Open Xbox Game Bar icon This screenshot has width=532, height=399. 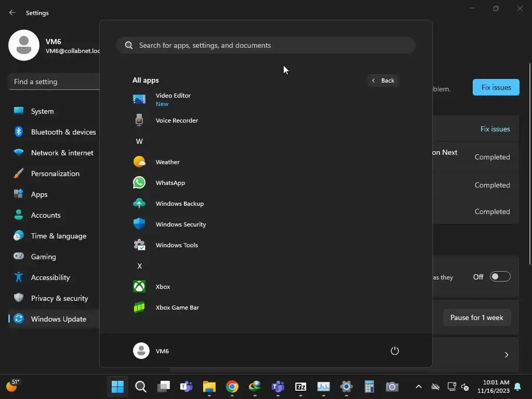[x=139, y=307]
